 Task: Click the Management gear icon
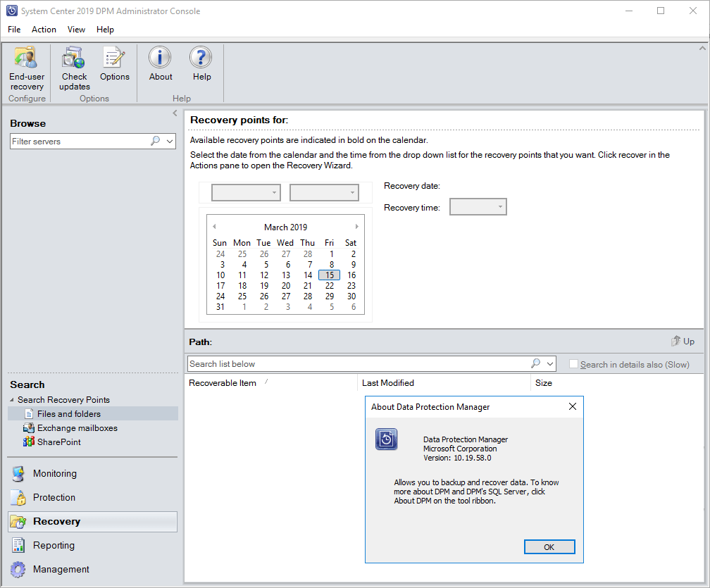18,570
